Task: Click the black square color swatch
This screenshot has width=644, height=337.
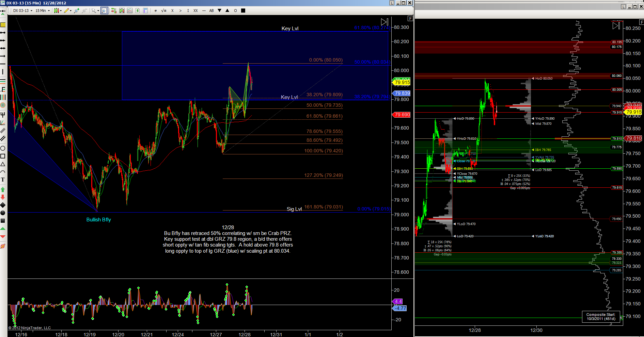Action: (243, 11)
